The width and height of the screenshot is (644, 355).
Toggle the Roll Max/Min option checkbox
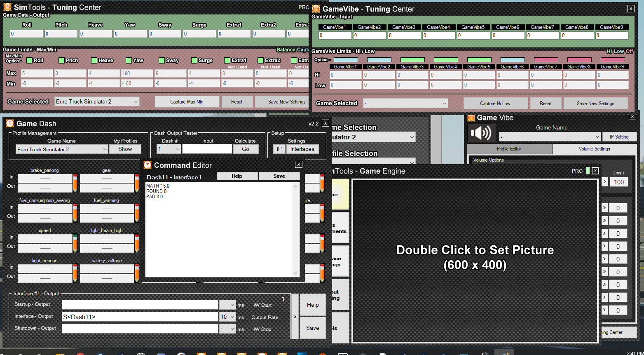29,60
